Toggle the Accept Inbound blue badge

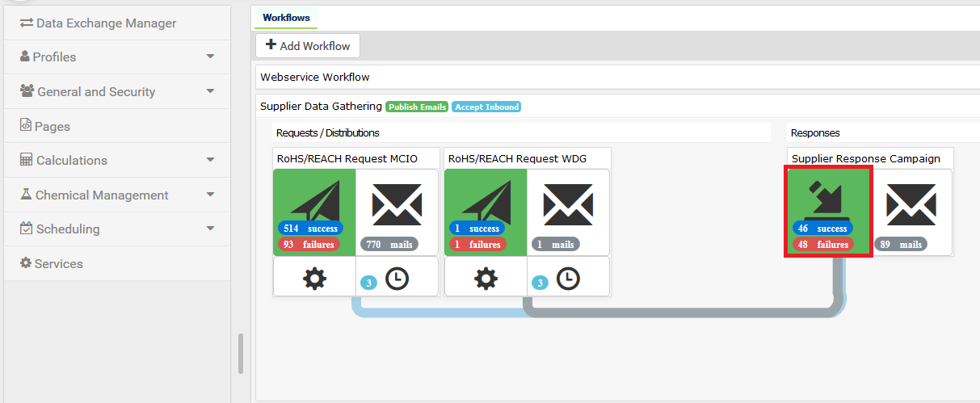(486, 107)
